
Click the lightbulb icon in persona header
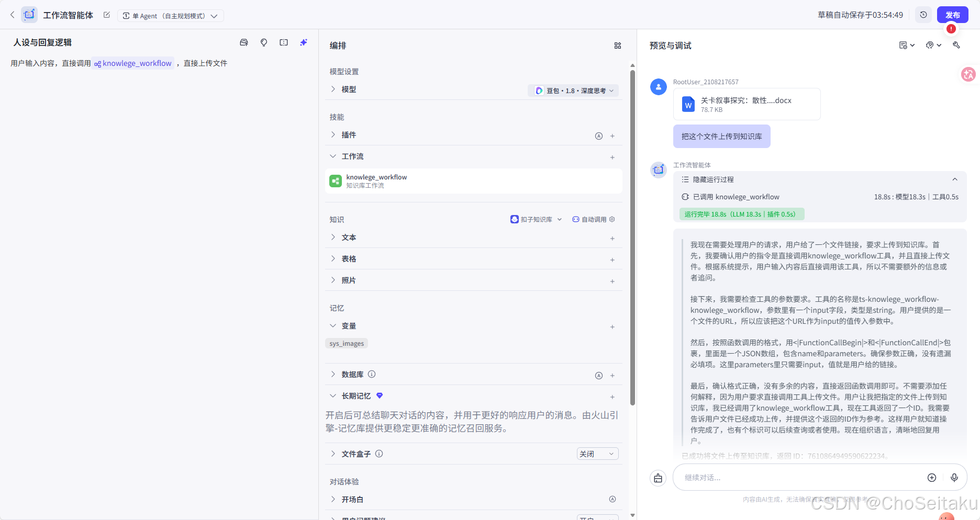coord(264,42)
